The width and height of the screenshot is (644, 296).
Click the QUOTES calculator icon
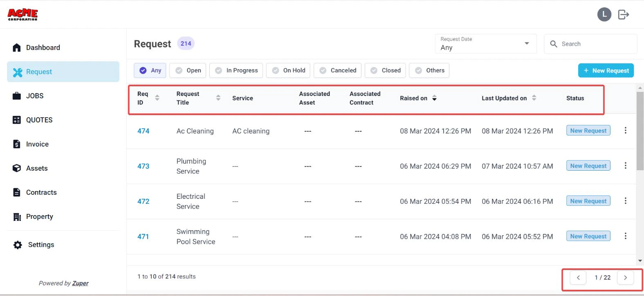point(17,120)
